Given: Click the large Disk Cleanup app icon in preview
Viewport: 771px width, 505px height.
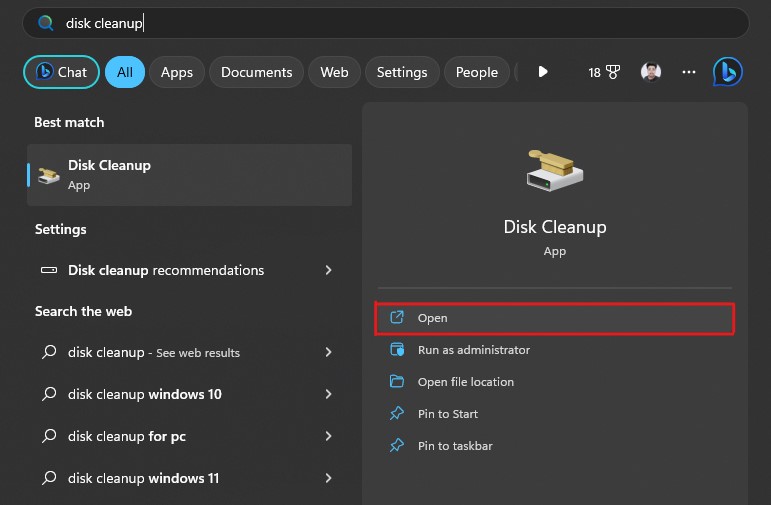Looking at the screenshot, I should 555,170.
